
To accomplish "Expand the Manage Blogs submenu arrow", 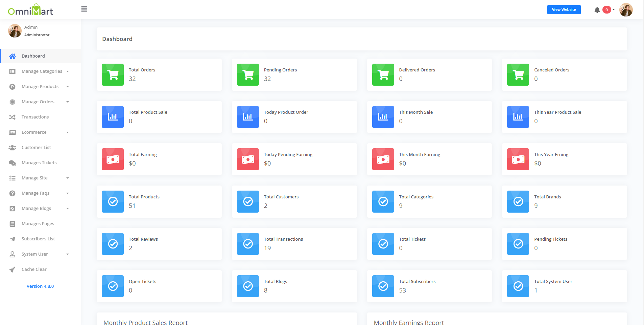I will click(68, 209).
